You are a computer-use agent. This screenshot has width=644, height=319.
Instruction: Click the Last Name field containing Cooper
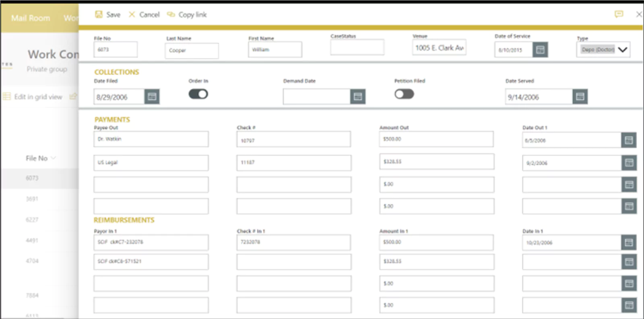(192, 51)
